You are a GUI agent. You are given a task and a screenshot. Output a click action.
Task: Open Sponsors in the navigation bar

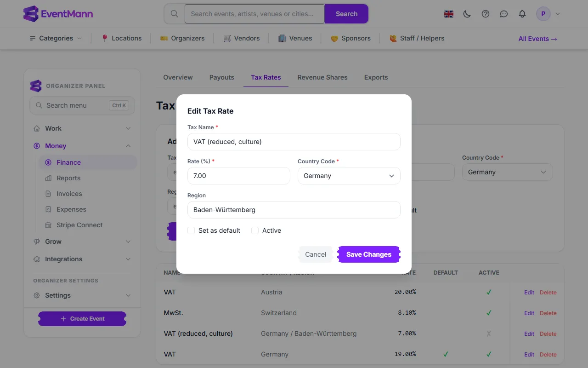click(x=351, y=38)
